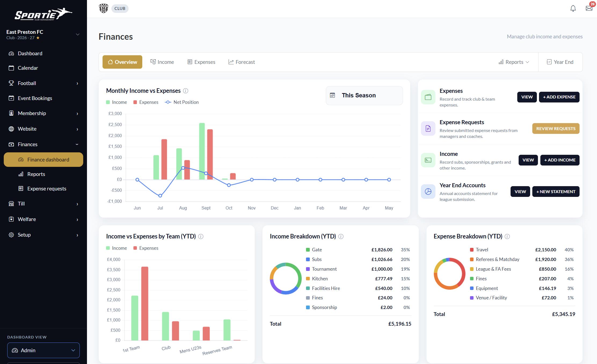Open the calendar icon in This Season selector
Screen dimensions: 597x364
(332, 95)
